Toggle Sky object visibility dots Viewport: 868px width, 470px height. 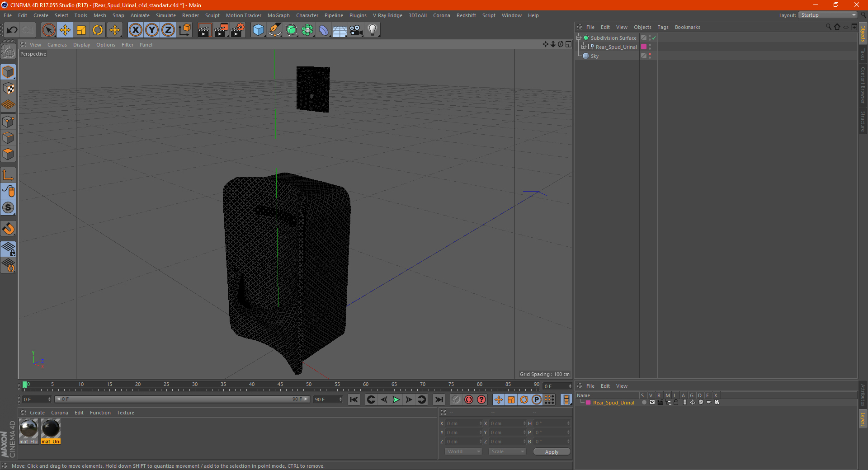point(650,56)
